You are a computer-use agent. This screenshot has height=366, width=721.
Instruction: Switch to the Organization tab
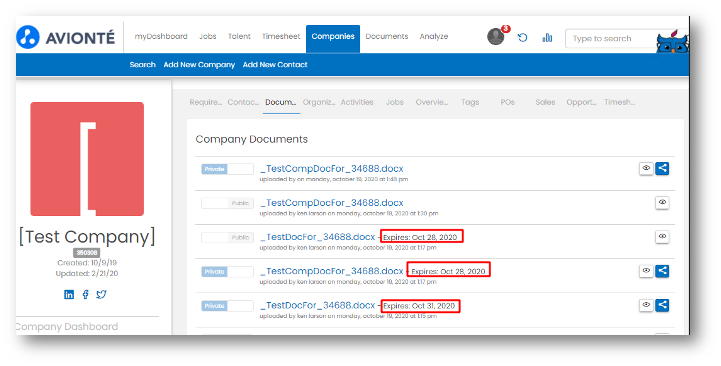click(x=319, y=102)
